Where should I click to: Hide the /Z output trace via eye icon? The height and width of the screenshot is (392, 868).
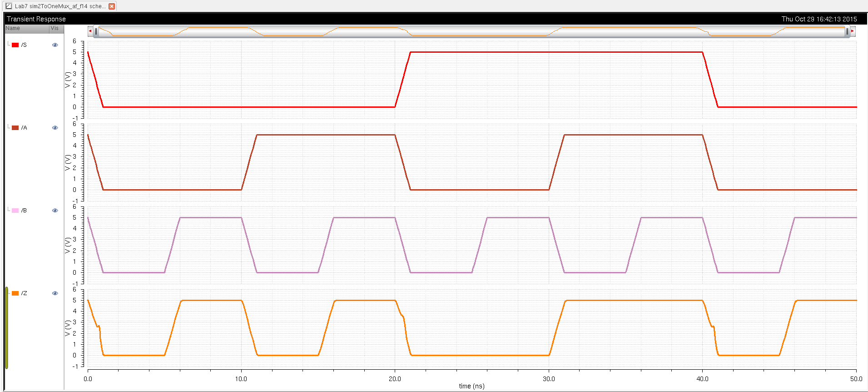point(55,293)
